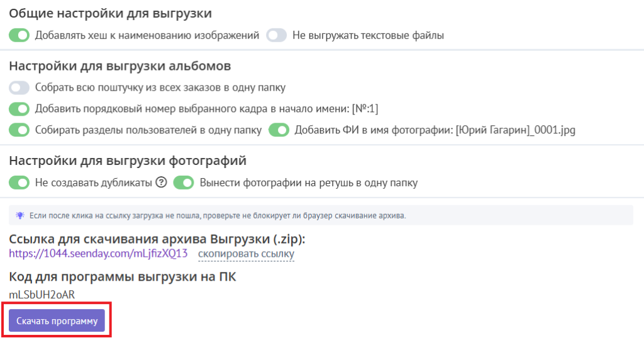This screenshot has height=338, width=644.
Task: Click the question mark help icon
Action: 161,183
